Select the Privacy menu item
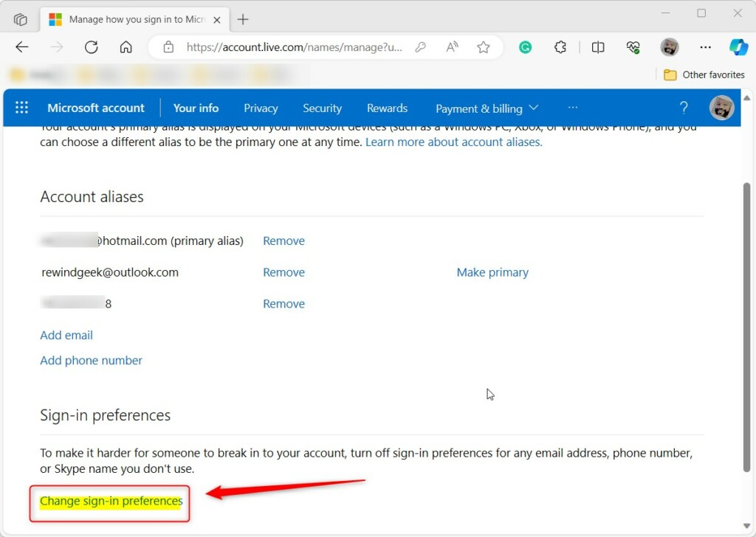756x537 pixels. point(261,108)
